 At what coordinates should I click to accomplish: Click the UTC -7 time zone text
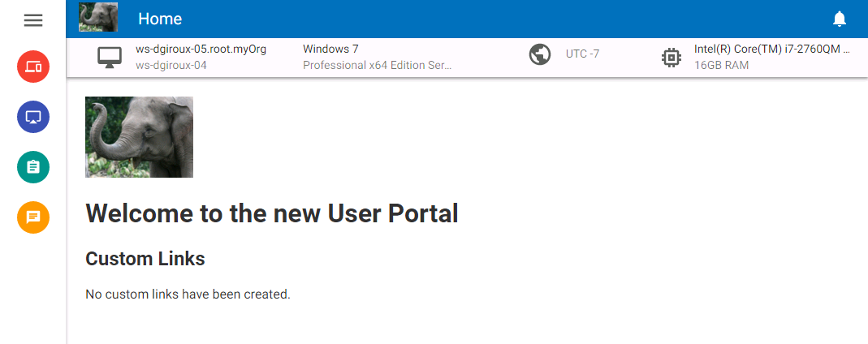pyautogui.click(x=582, y=54)
